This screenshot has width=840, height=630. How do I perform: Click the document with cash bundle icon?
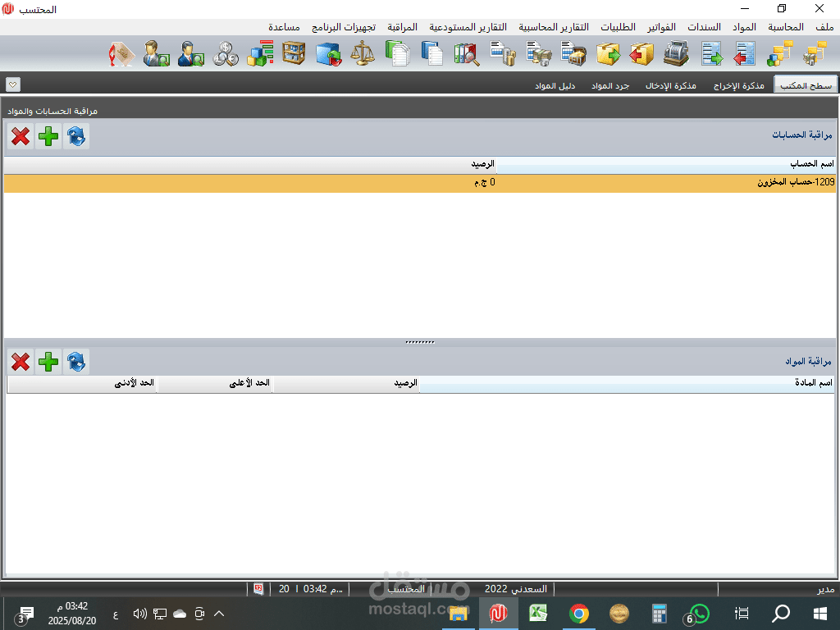tap(538, 54)
